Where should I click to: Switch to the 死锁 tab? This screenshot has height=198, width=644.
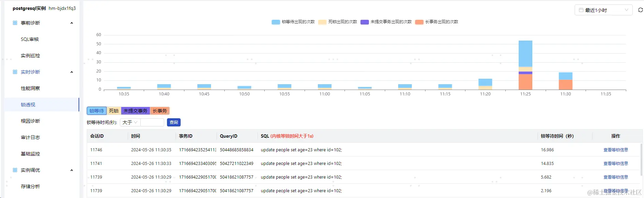(114, 111)
